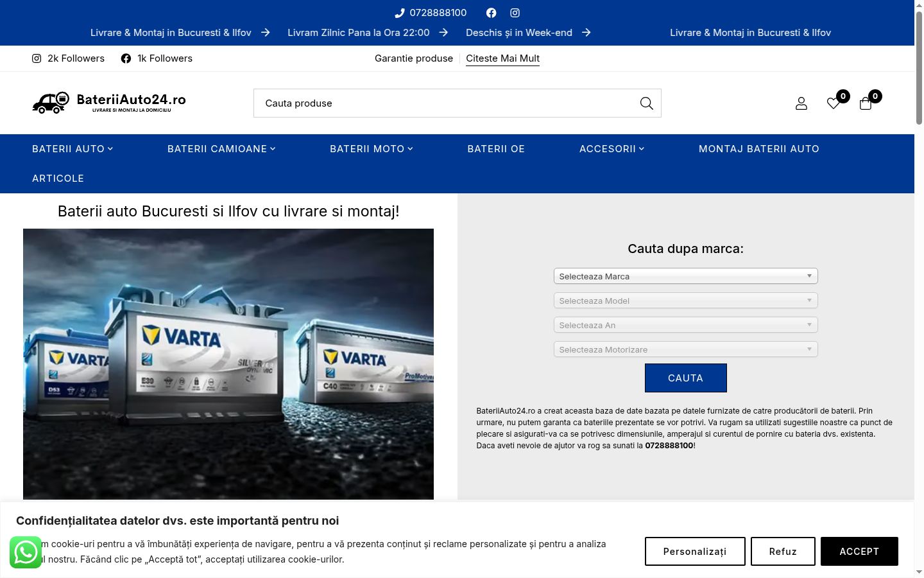924x578 pixels.
Task: Click the search magnifier icon
Action: [x=646, y=103]
